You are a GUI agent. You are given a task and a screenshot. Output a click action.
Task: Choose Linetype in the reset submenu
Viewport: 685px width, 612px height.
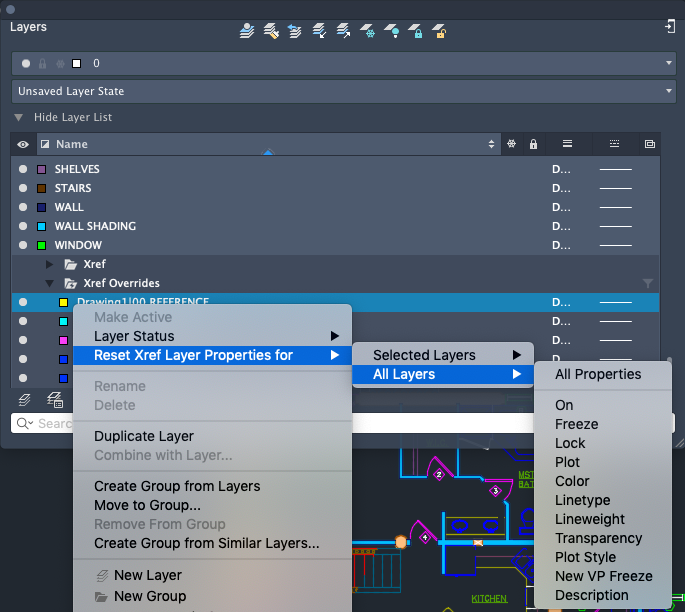[603, 500]
